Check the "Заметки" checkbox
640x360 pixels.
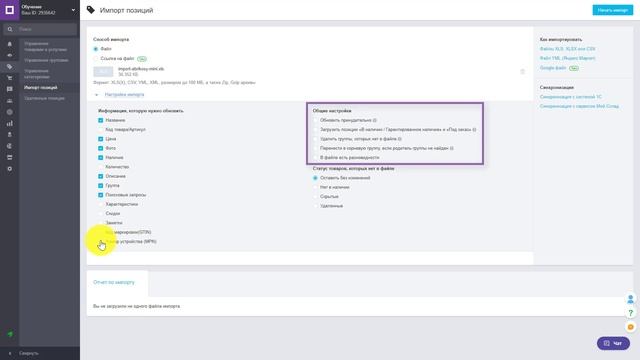100,223
